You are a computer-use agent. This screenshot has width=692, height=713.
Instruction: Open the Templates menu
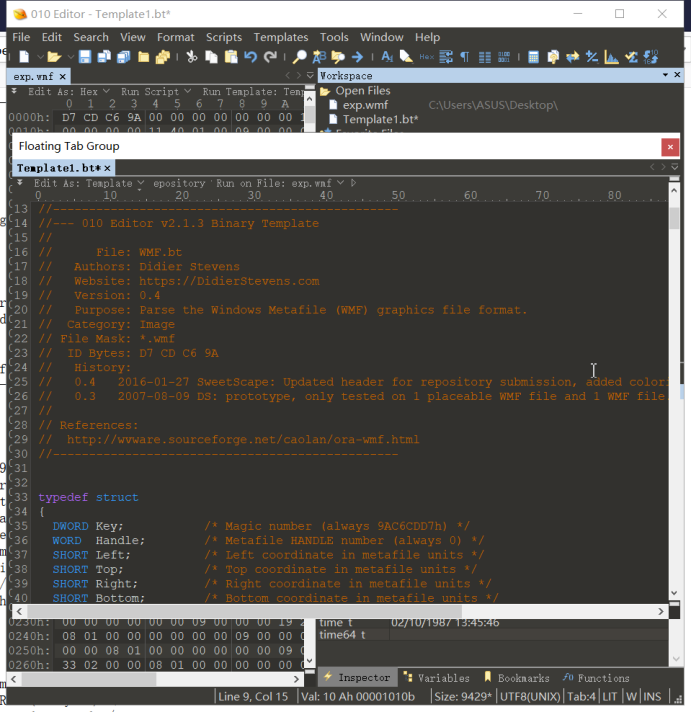[x=281, y=37]
